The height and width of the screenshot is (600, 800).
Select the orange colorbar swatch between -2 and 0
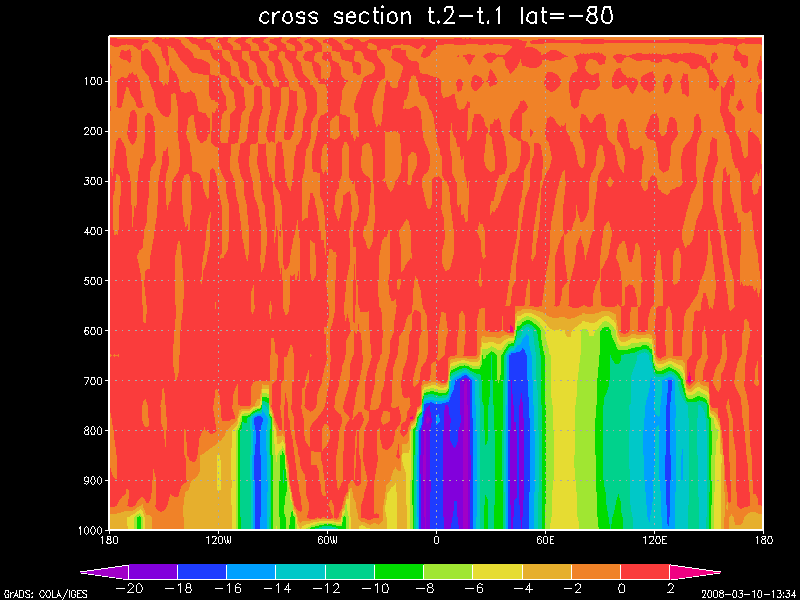tap(596, 571)
